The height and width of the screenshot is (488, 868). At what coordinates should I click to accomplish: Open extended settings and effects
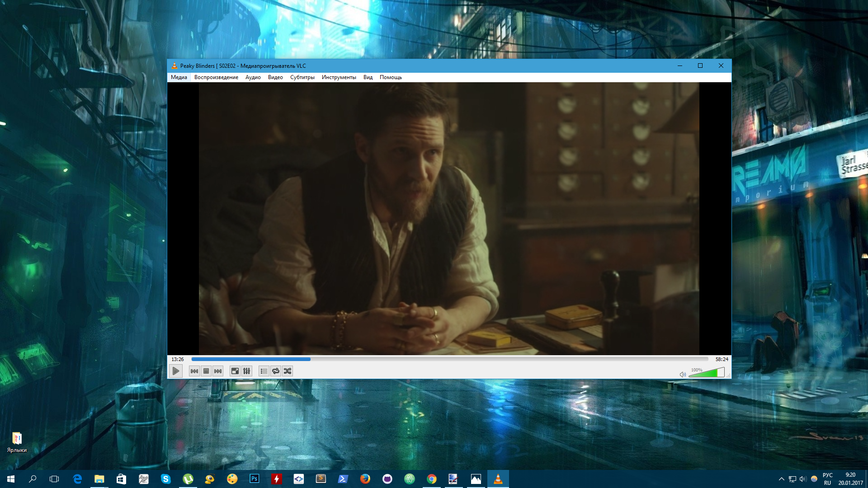(x=247, y=371)
